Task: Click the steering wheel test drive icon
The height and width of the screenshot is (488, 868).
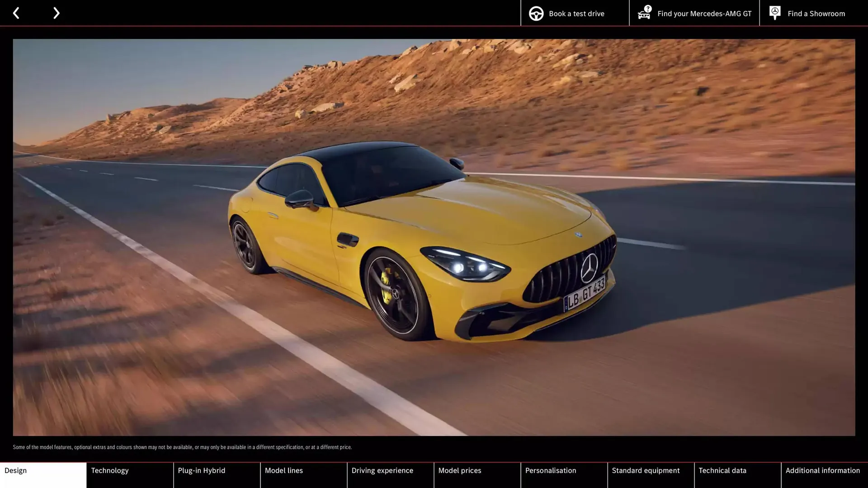Action: pyautogui.click(x=536, y=13)
